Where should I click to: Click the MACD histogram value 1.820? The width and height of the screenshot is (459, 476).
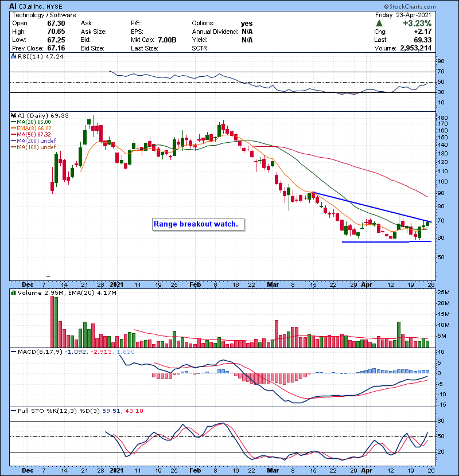point(125,352)
